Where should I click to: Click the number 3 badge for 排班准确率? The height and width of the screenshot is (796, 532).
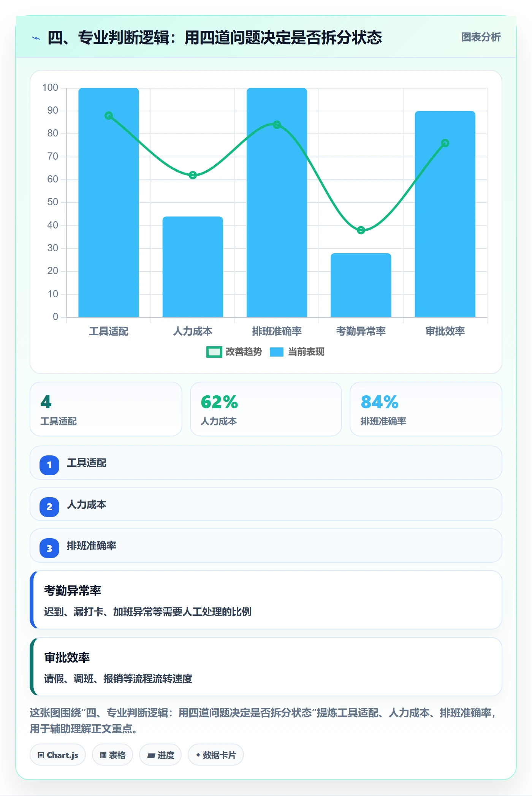coord(49,548)
